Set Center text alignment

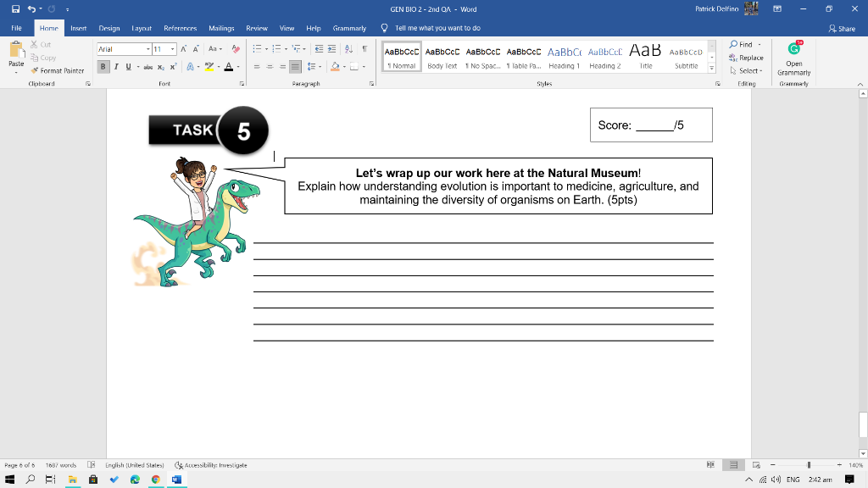(270, 67)
